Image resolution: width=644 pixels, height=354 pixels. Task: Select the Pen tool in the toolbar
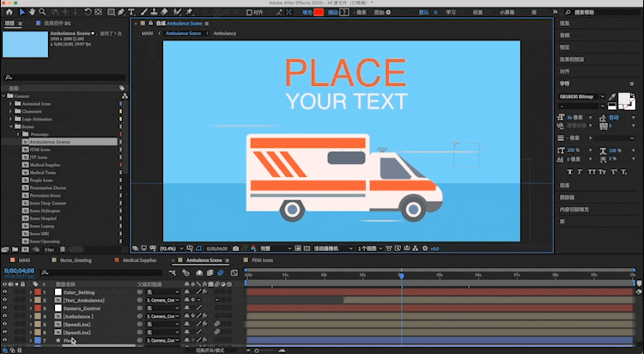120,13
